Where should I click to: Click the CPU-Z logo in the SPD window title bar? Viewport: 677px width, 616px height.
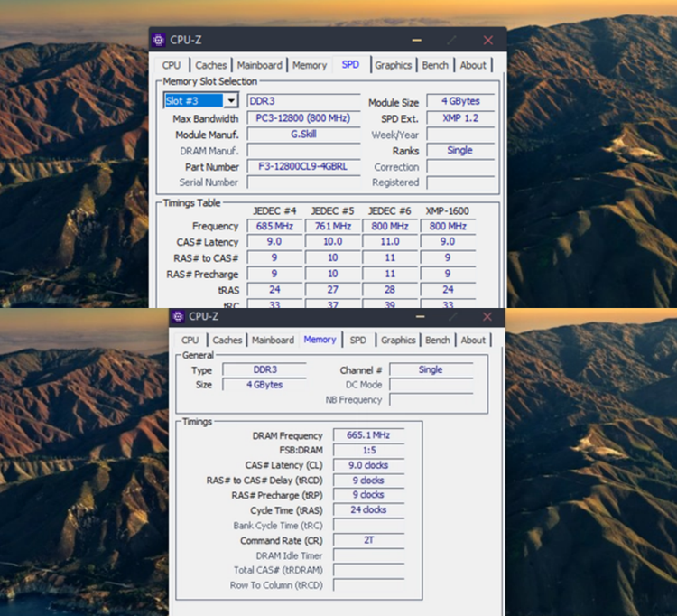coord(159,40)
